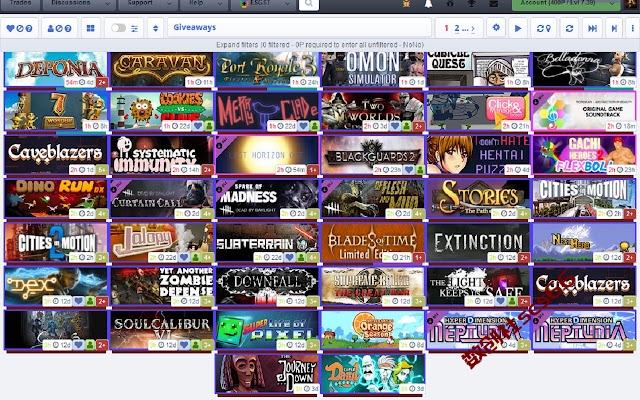Screen dimensions: 640x400
Task: Open the Gachi Heroes 2 Flexboll giveaway
Action: pyautogui.click(x=584, y=155)
